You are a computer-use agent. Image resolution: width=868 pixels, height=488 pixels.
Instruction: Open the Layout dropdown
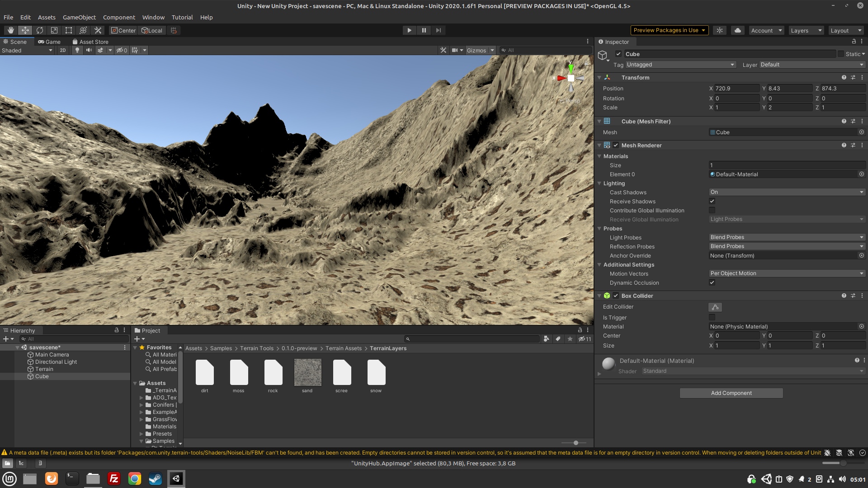tap(846, 30)
